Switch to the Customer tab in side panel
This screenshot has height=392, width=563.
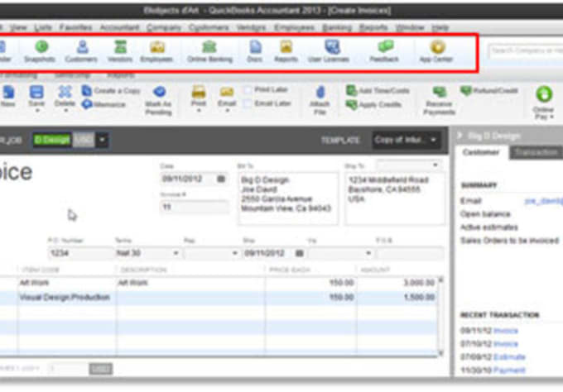coord(481,152)
